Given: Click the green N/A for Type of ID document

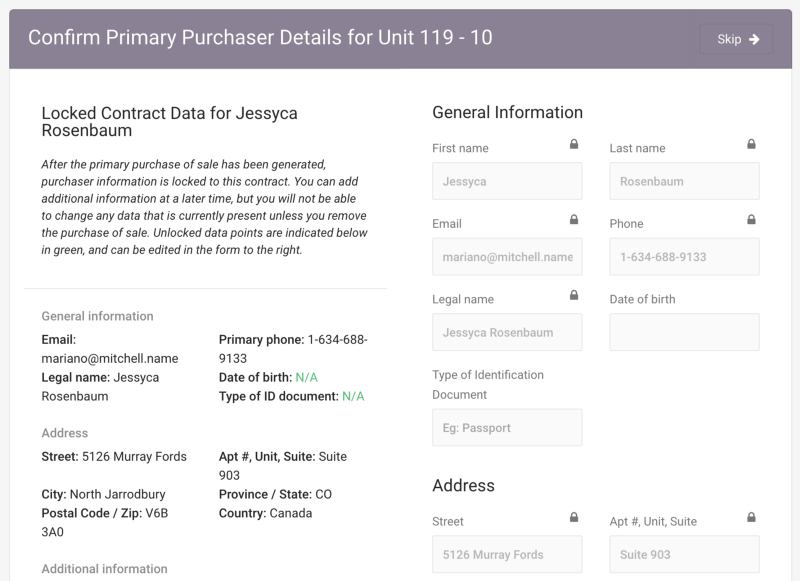Looking at the screenshot, I should (x=353, y=396).
